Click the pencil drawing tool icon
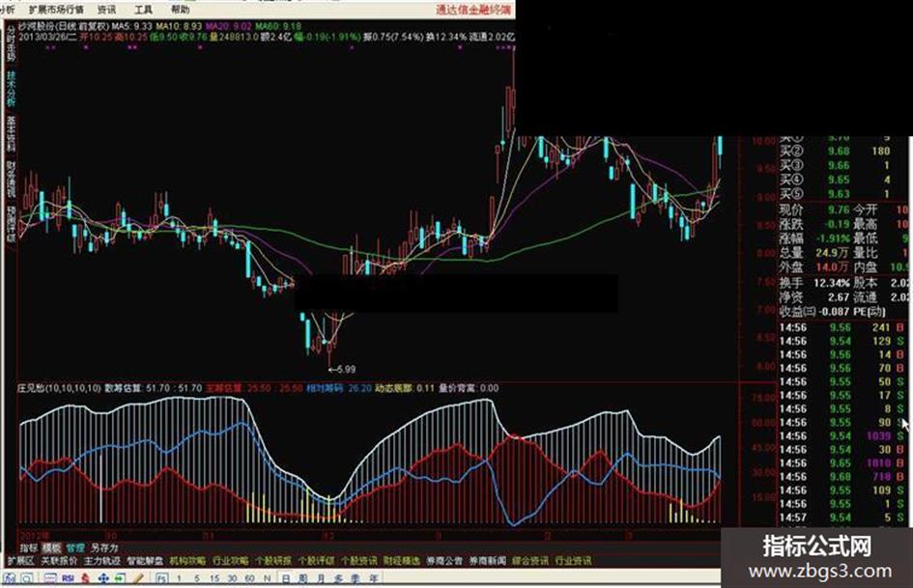The image size is (913, 588). pyautogui.click(x=138, y=578)
